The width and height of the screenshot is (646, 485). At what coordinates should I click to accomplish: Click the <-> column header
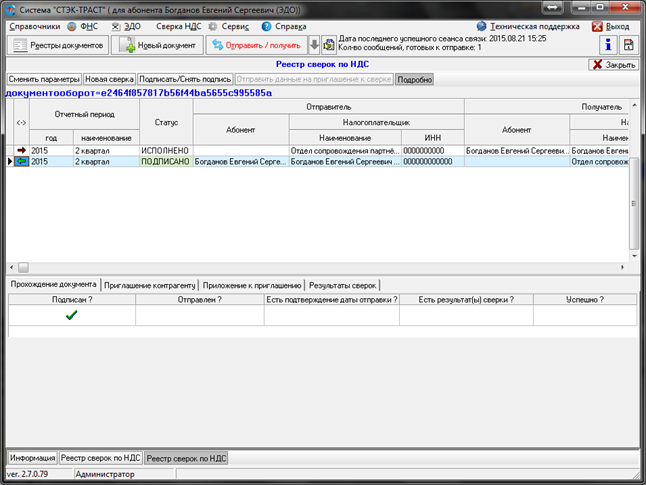21,122
